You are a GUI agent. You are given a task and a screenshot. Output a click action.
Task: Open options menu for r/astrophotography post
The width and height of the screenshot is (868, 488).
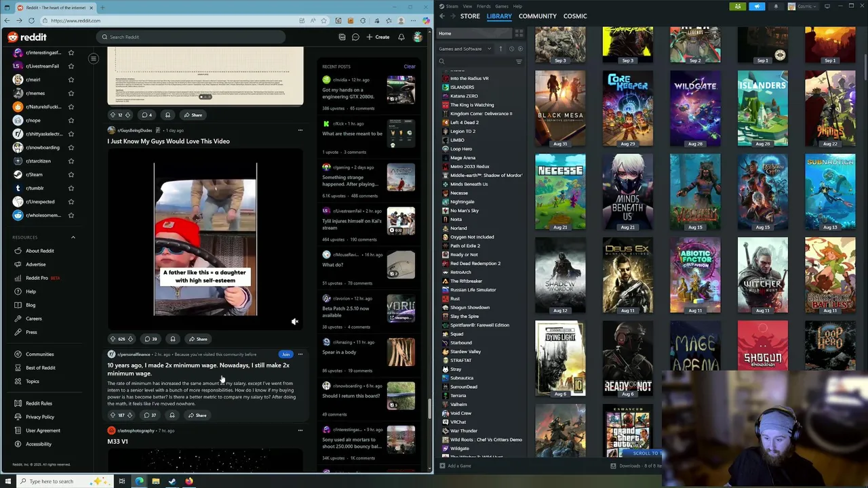click(300, 430)
